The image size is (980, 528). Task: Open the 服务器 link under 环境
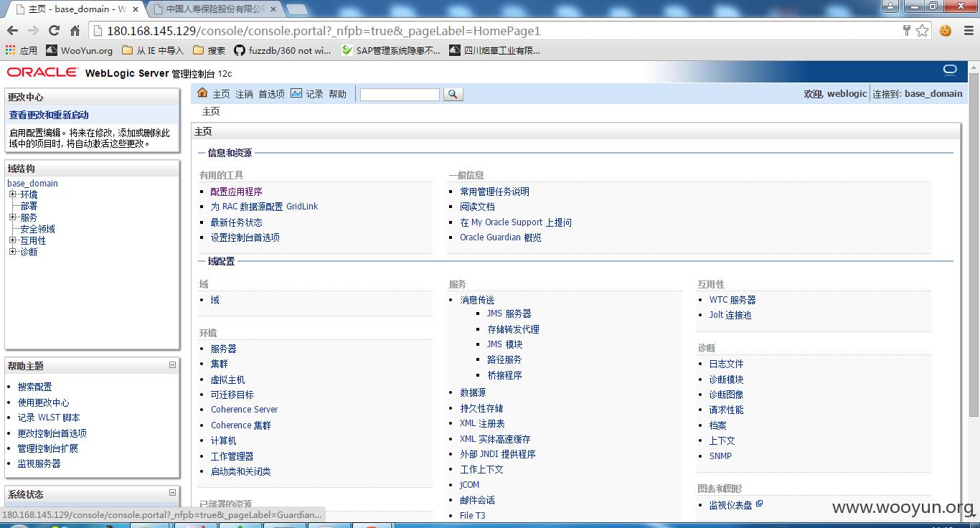[x=223, y=349]
